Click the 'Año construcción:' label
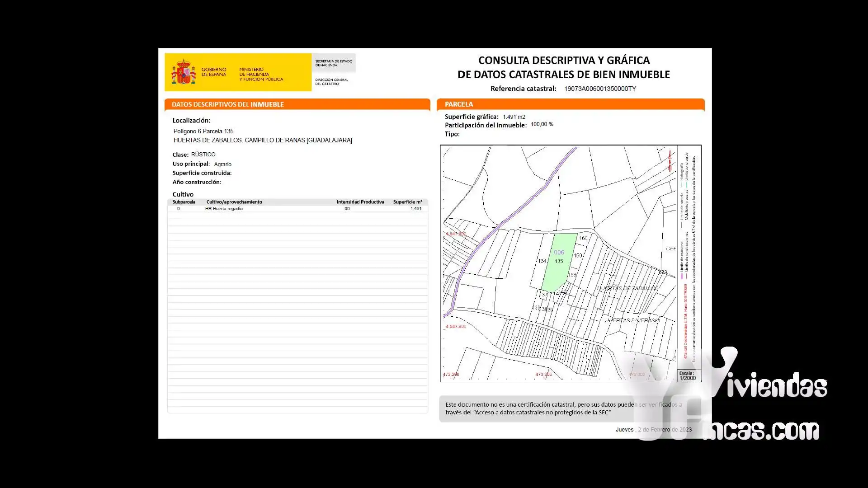Viewport: 868px width, 488px height. click(x=197, y=182)
